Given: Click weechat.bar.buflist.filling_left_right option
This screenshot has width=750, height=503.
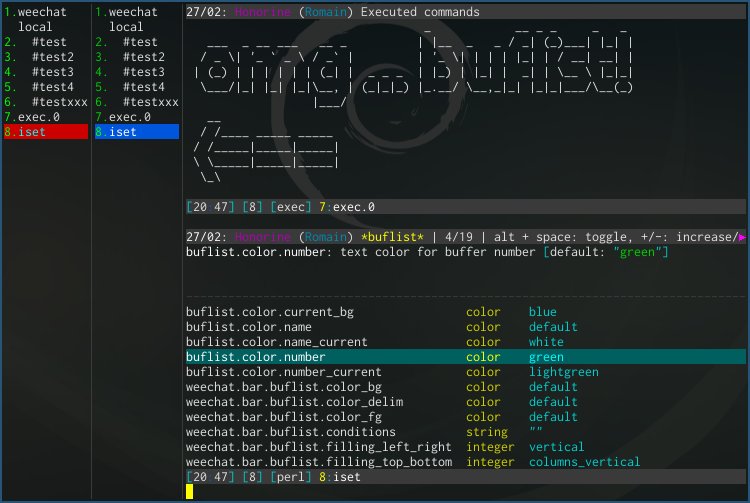Looking at the screenshot, I should pos(465,447).
